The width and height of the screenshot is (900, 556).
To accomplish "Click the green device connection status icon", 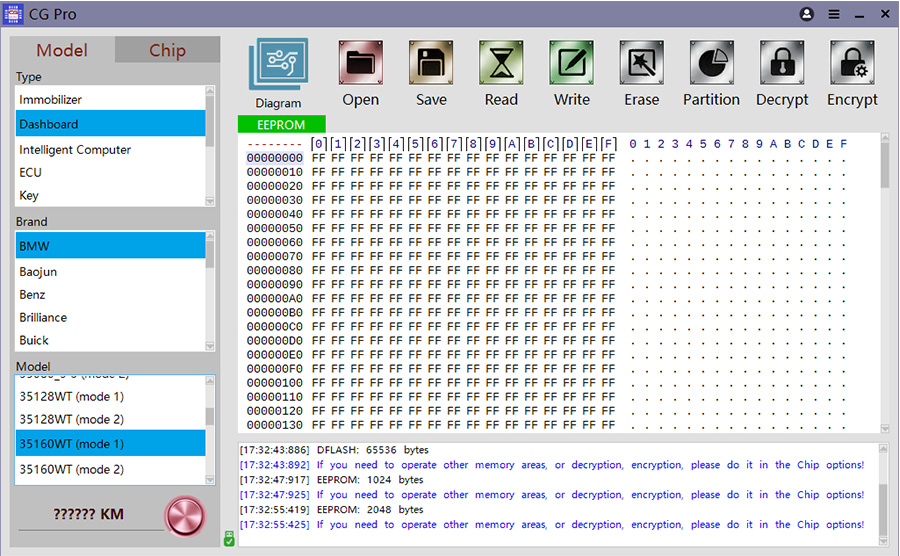I will click(x=229, y=538).
